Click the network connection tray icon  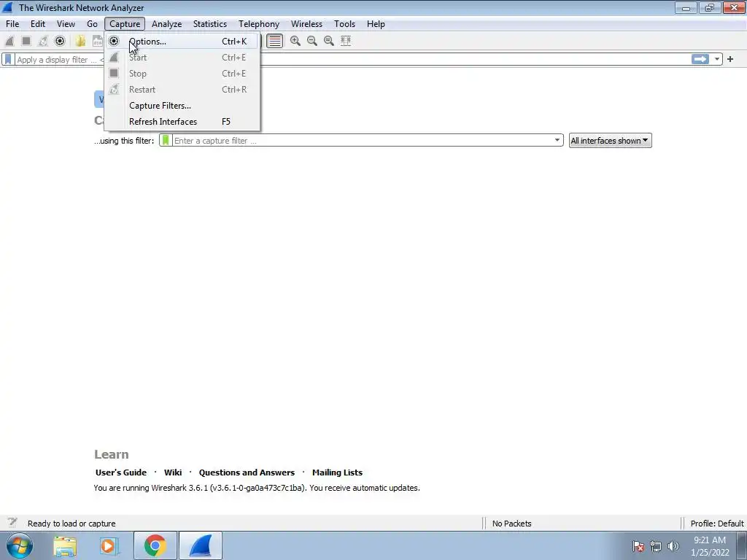(656, 546)
